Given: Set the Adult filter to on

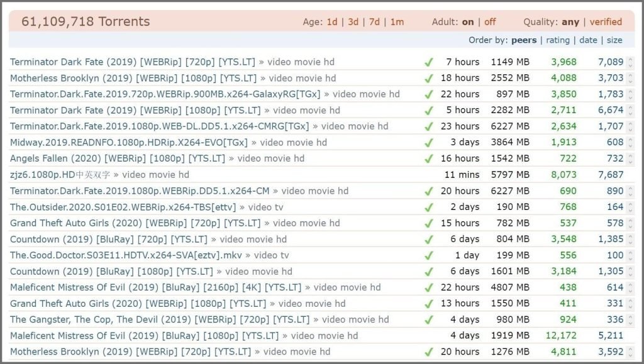Looking at the screenshot, I should pyautogui.click(x=467, y=21).
